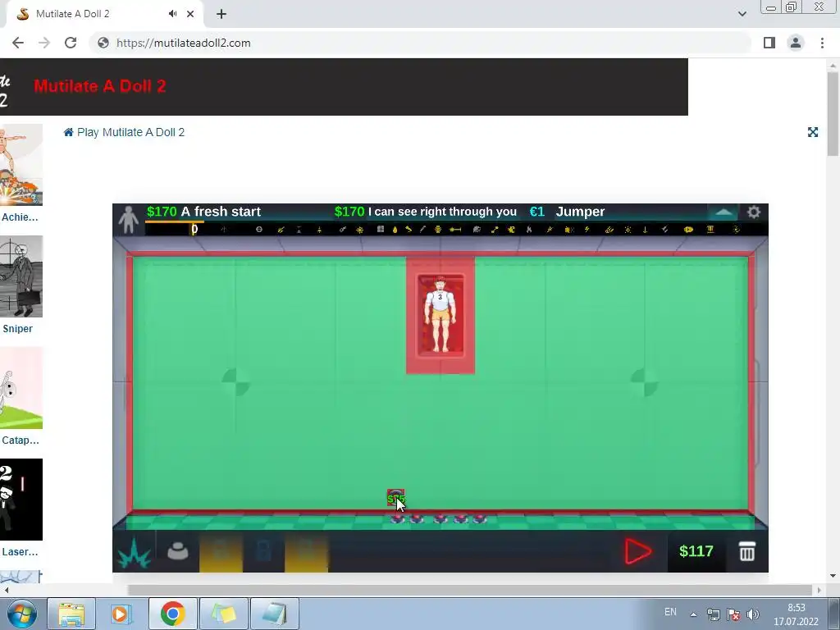Toggle fullscreen with the expand arrows icon

[x=813, y=132]
